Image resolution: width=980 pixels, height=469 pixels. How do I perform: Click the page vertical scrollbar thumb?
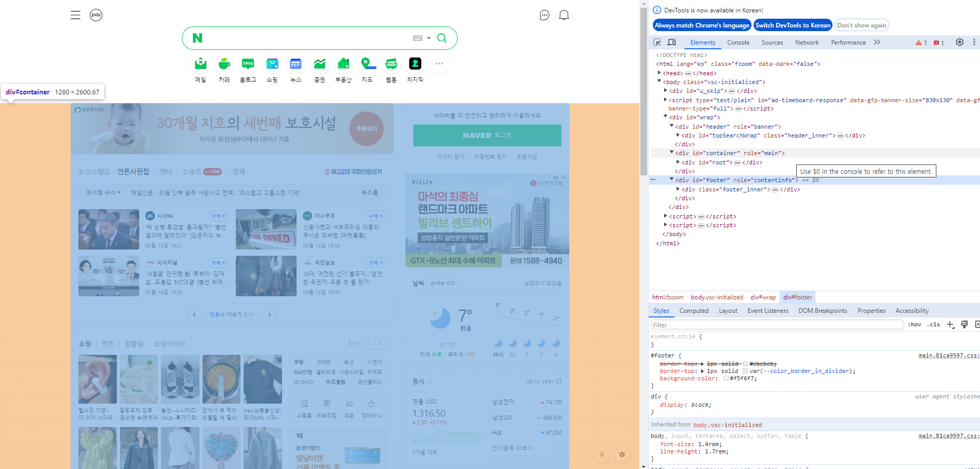pyautogui.click(x=644, y=91)
